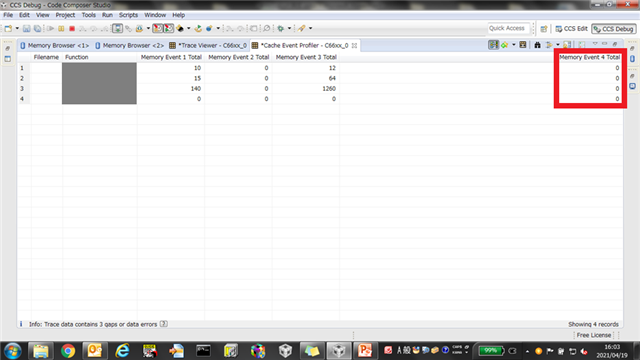Toggle the first red-flag hardware trace button

158,29
